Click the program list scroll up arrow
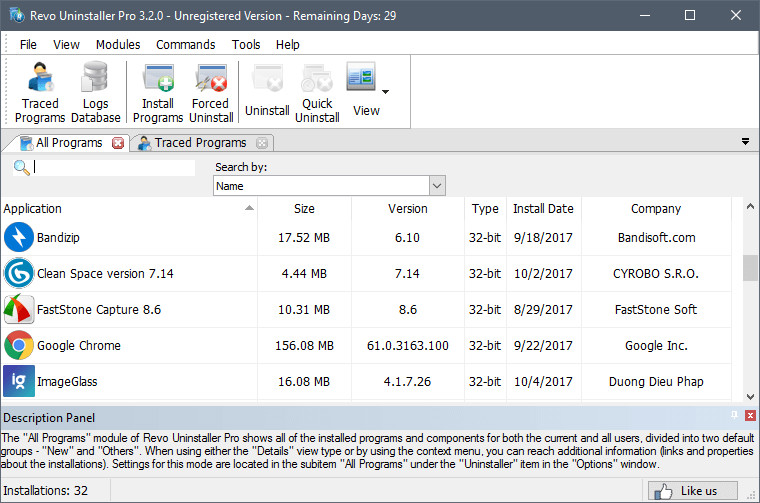The image size is (760, 503). pyautogui.click(x=750, y=206)
